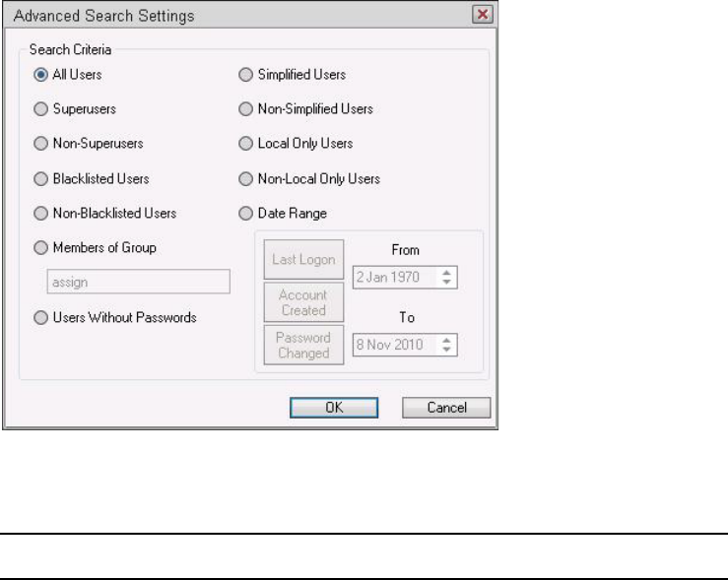Image resolution: width=728 pixels, height=580 pixels.
Task: Click the From date spinner arrows
Action: [x=449, y=277]
